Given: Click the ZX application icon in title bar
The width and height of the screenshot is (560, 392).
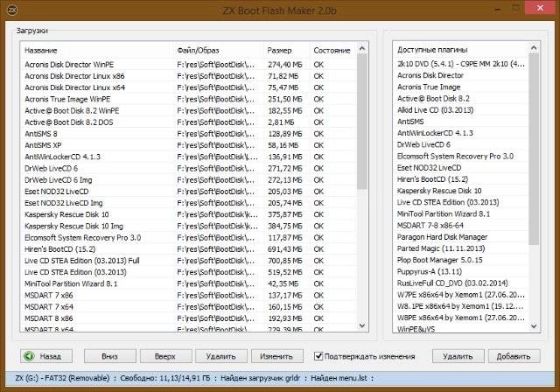Looking at the screenshot, I should 11,10.
